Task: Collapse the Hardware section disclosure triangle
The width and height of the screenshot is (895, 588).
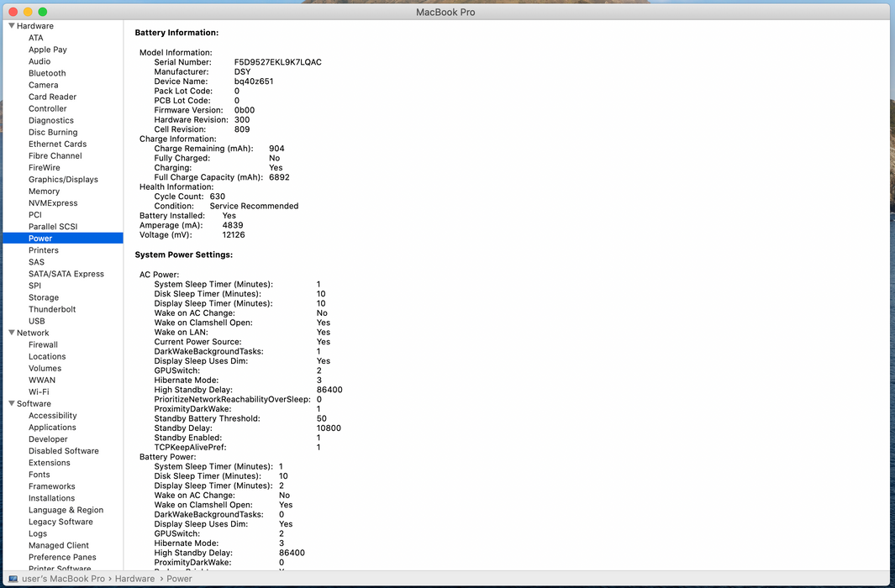Action: [12, 26]
